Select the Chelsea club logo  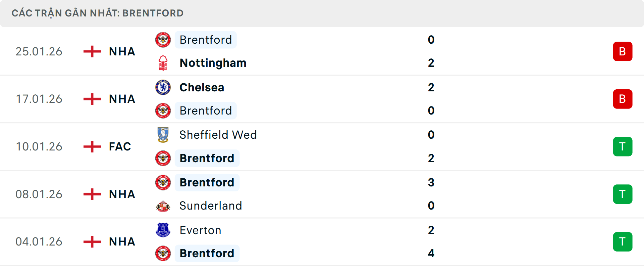163,87
